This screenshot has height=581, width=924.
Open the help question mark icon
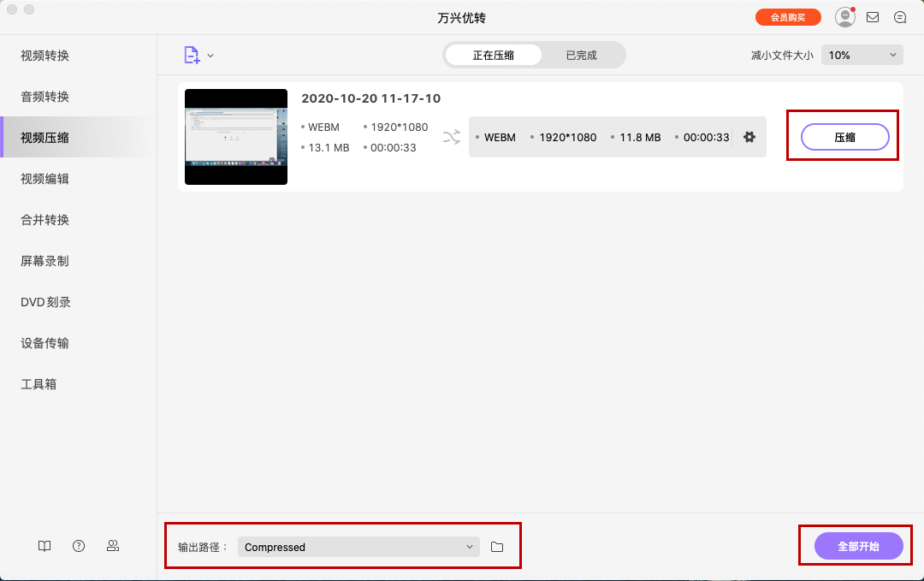coord(78,545)
